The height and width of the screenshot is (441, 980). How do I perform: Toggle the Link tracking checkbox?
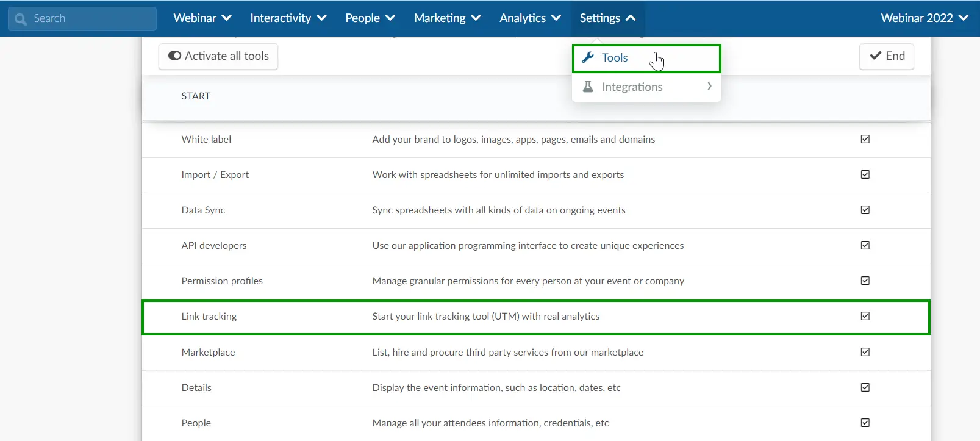865,316
